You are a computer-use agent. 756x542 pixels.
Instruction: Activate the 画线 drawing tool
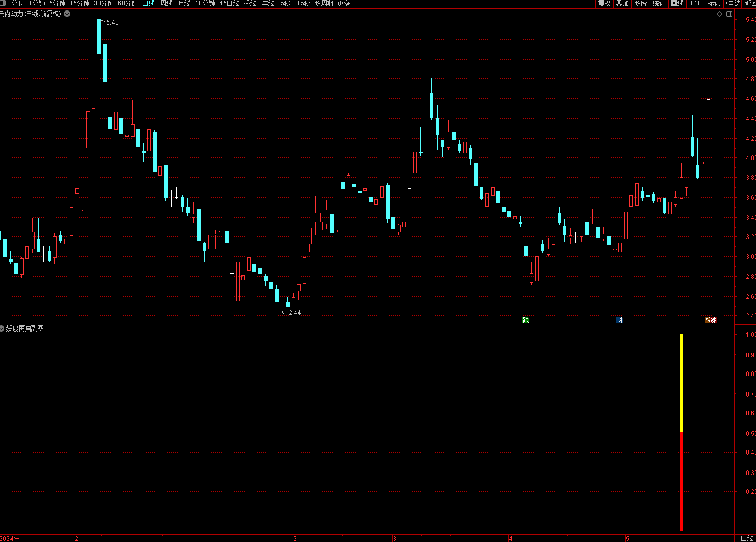click(x=677, y=4)
